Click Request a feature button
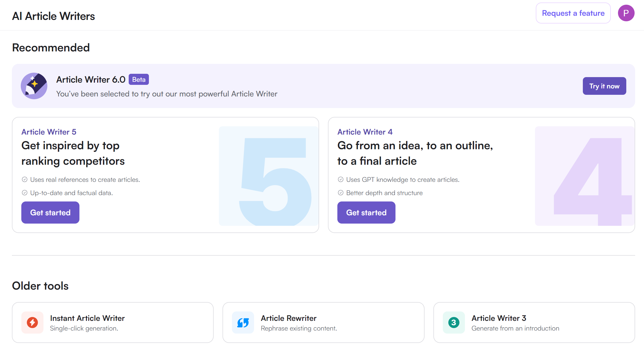 pyautogui.click(x=573, y=13)
